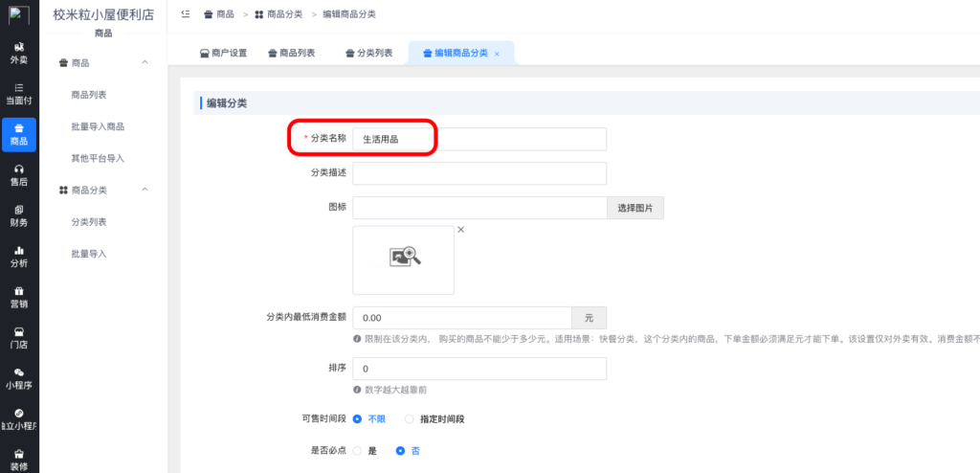Image resolution: width=980 pixels, height=473 pixels.
Task: Click the 分类内最低消费金额 input field
Action: click(462, 318)
